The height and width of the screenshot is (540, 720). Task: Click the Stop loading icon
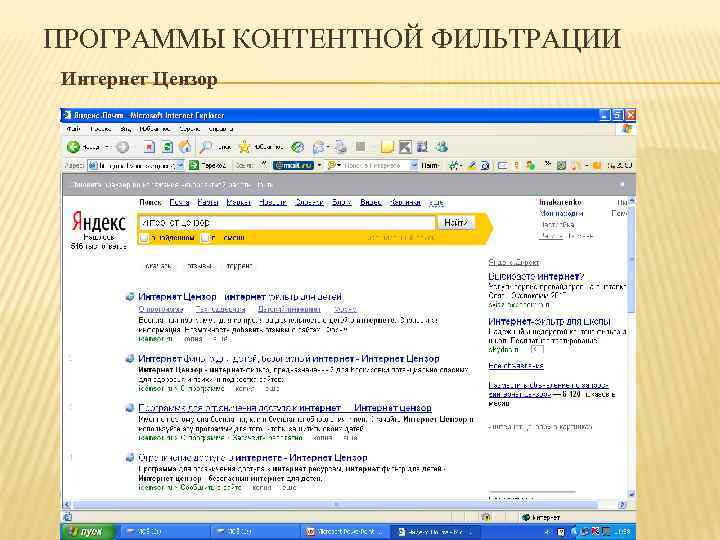149,147
